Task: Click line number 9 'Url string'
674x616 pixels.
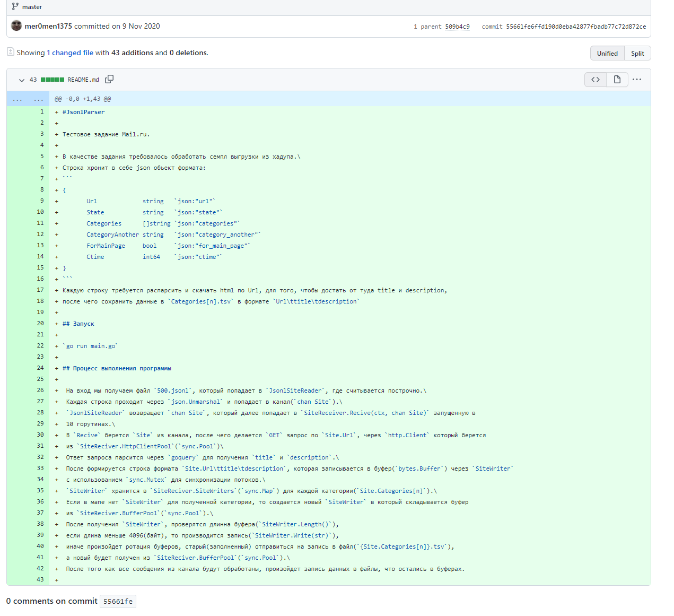Action: (39, 201)
